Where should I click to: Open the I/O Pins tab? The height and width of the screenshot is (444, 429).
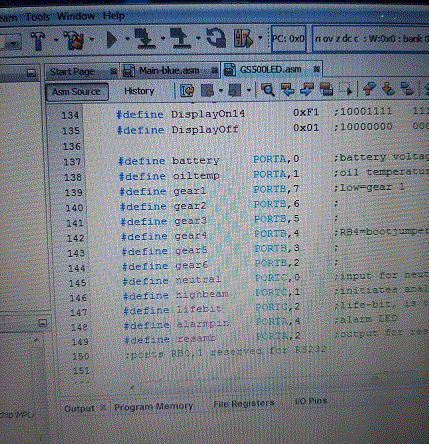[x=311, y=401]
